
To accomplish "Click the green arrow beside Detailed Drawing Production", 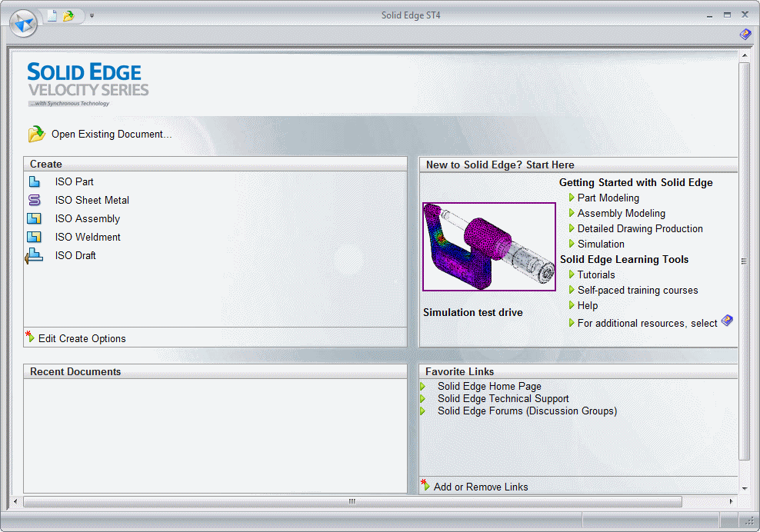I will click(x=572, y=228).
